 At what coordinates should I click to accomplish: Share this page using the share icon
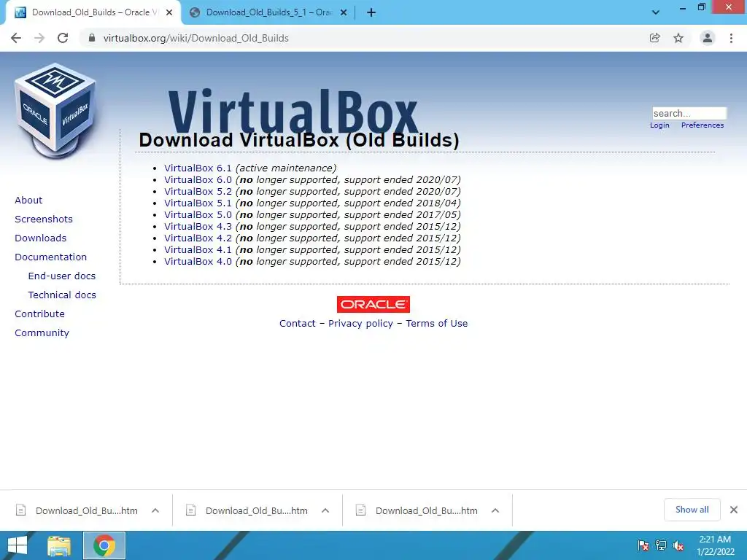click(655, 38)
